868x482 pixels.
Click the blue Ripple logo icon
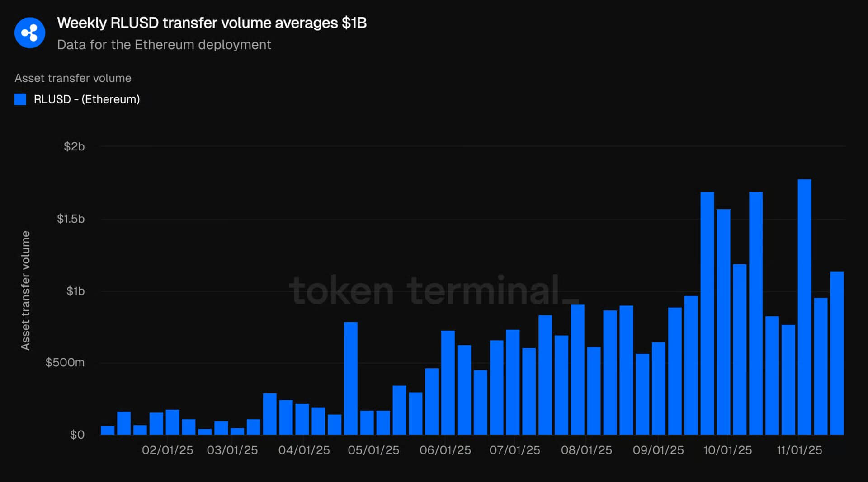click(x=30, y=33)
